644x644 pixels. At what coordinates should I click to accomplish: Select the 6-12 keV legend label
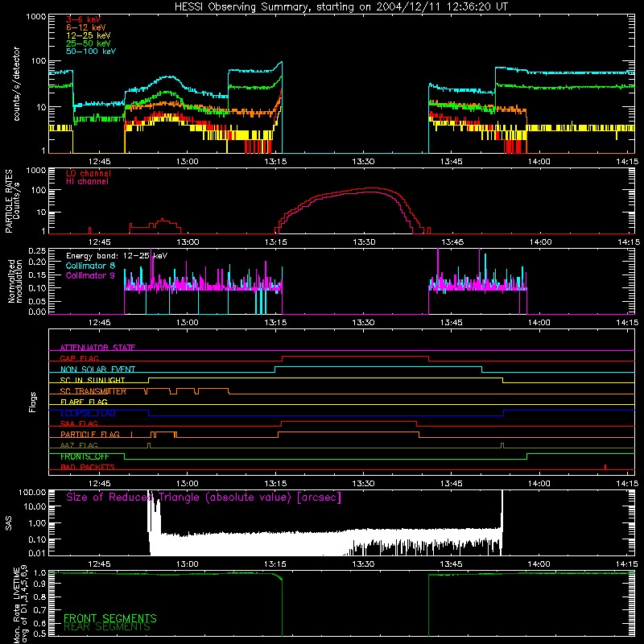point(86,27)
